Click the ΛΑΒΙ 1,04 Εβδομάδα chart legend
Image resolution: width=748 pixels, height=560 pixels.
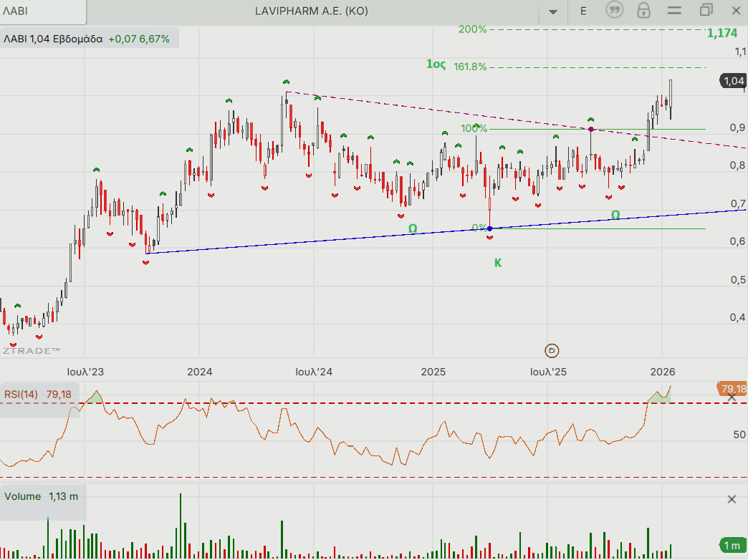(87, 39)
